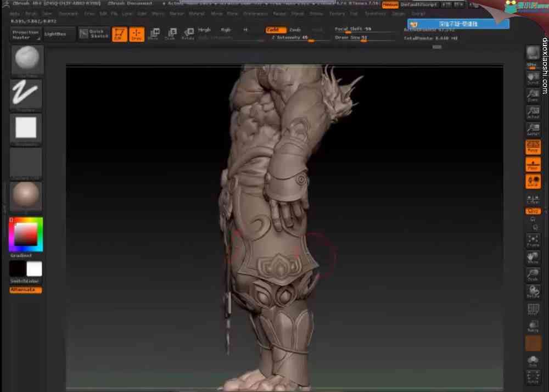Open the Preferences menu
The image size is (549, 392).
click(255, 14)
